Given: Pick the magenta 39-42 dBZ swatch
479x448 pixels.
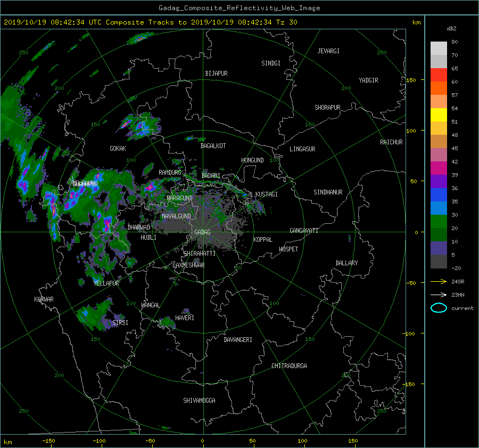Looking at the screenshot, I should click(439, 168).
